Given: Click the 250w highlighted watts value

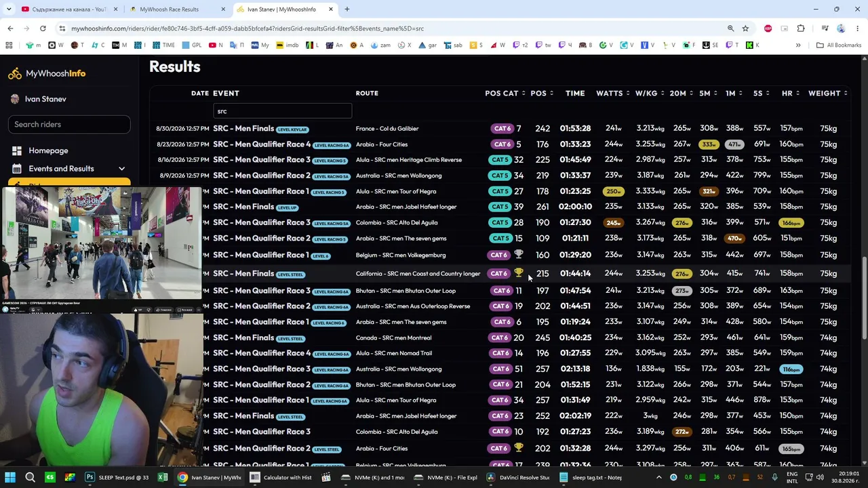Looking at the screenshot, I should point(613,191).
